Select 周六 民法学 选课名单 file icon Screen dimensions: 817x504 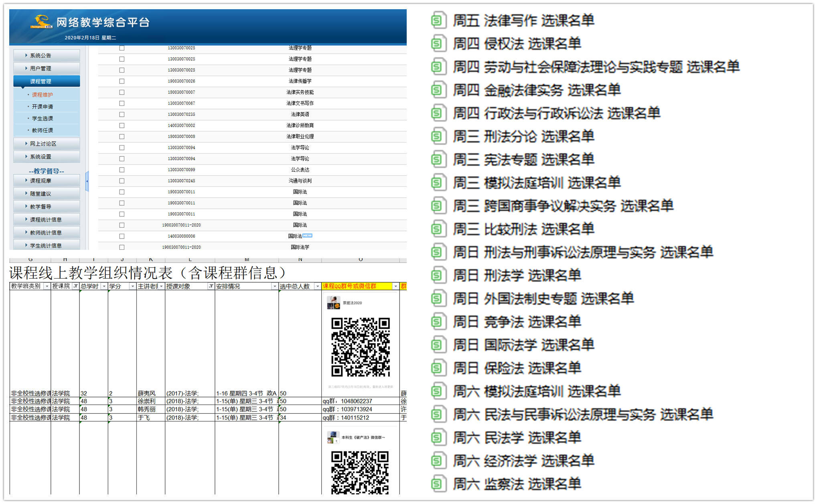[x=438, y=437]
